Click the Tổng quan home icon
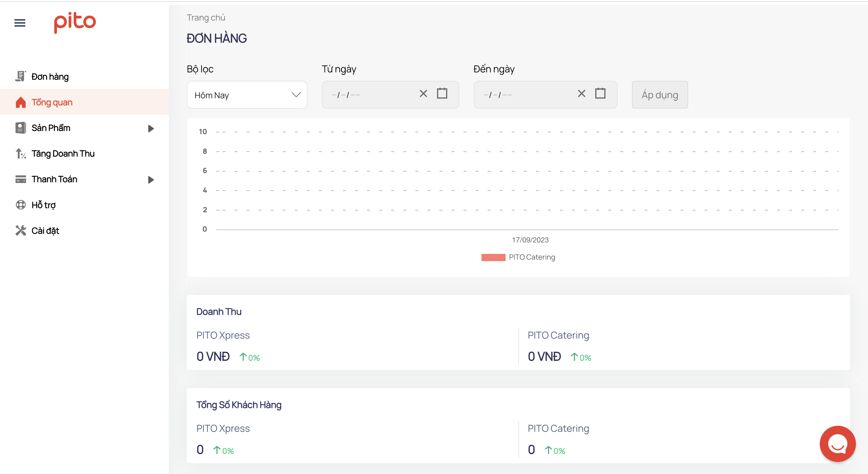This screenshot has width=868, height=474. click(20, 102)
